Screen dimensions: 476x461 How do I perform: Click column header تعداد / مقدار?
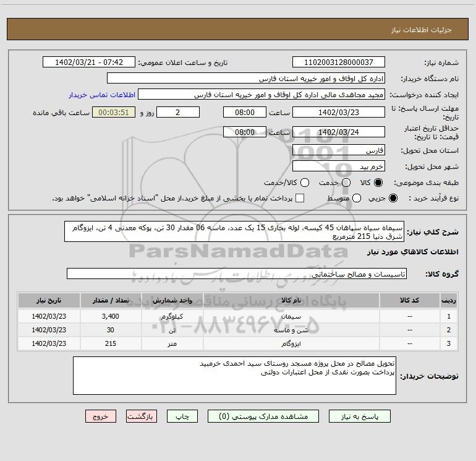click(111, 301)
